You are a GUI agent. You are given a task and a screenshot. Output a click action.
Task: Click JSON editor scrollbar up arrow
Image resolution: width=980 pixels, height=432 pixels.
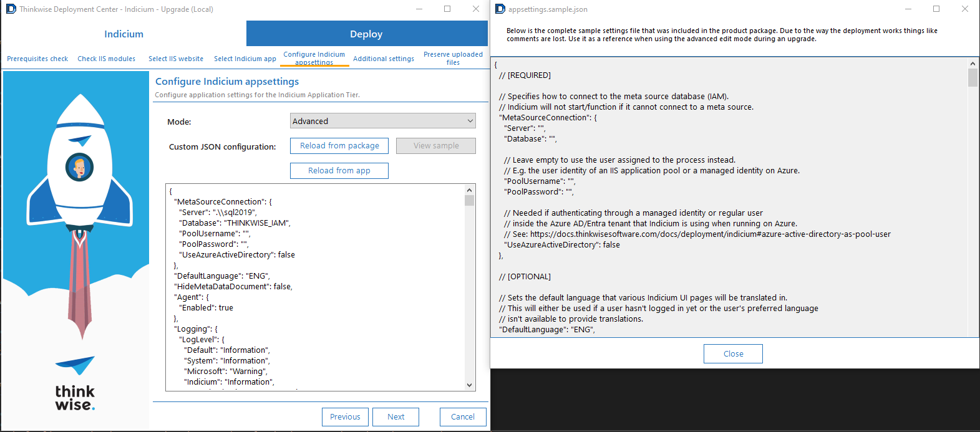tap(470, 190)
